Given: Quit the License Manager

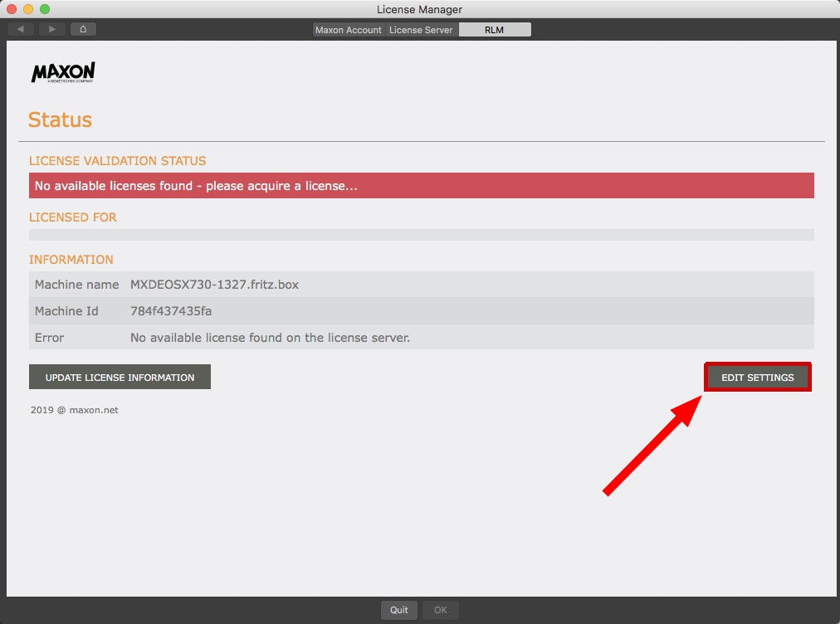Looking at the screenshot, I should [x=399, y=610].
